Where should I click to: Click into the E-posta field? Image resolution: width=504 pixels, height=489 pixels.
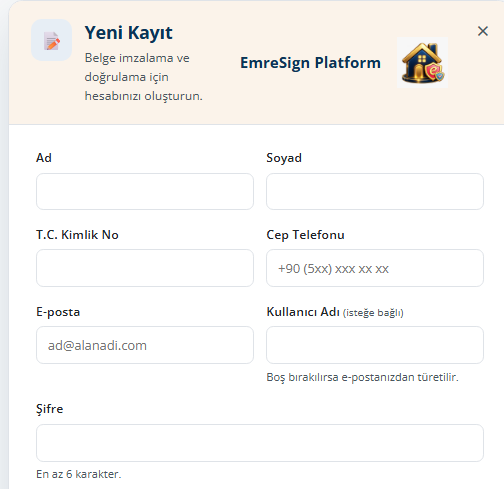pos(145,345)
